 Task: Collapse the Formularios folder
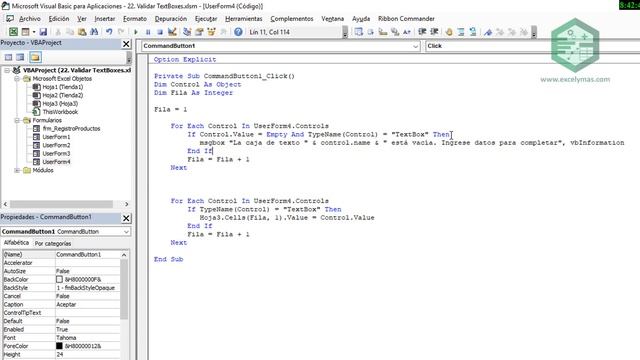[17, 120]
